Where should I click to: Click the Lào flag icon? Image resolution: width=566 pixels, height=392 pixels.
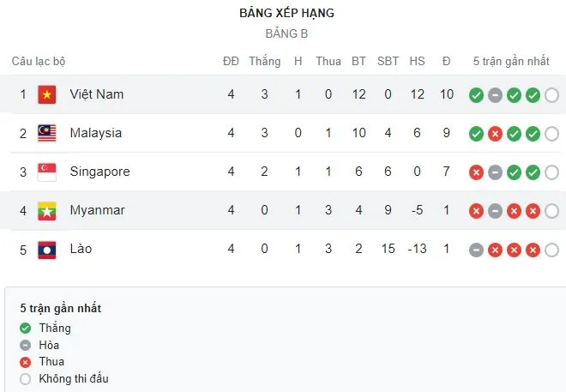click(46, 249)
